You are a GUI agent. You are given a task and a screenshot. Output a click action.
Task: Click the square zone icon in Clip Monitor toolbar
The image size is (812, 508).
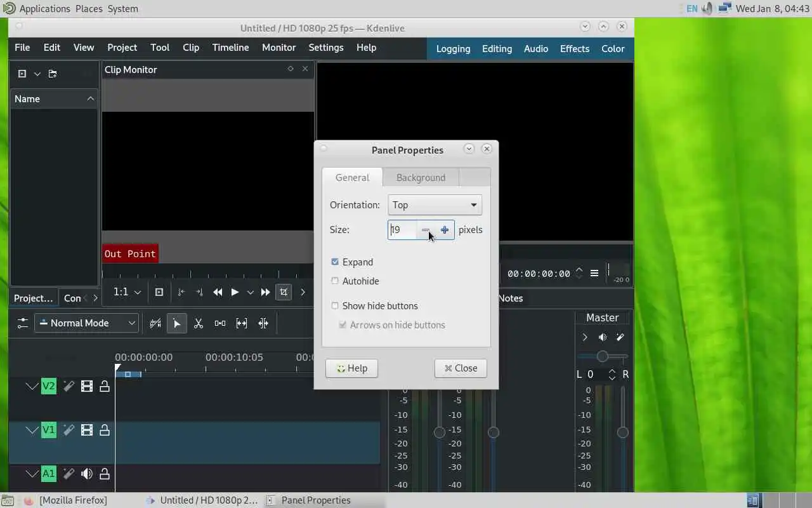click(159, 292)
